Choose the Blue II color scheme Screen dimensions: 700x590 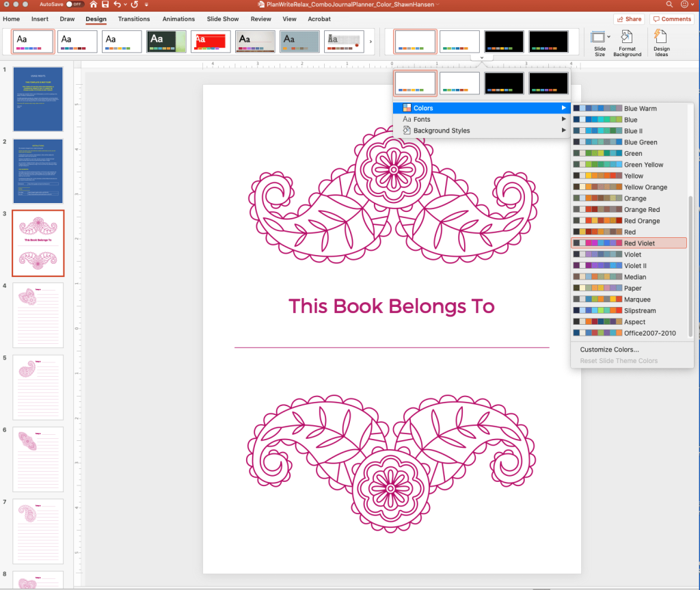click(629, 131)
